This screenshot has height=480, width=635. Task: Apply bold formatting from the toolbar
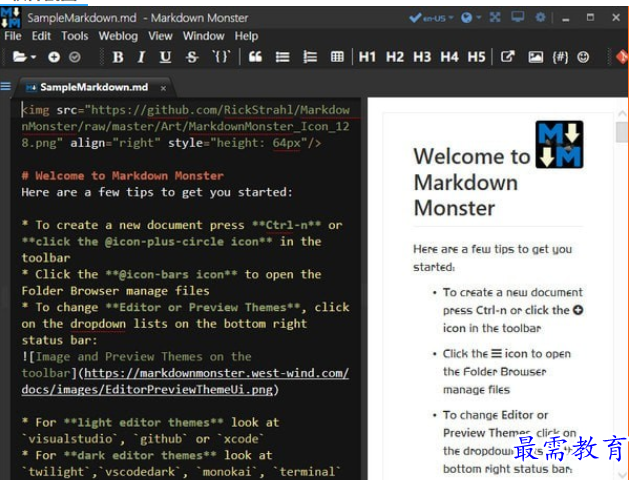click(118, 57)
